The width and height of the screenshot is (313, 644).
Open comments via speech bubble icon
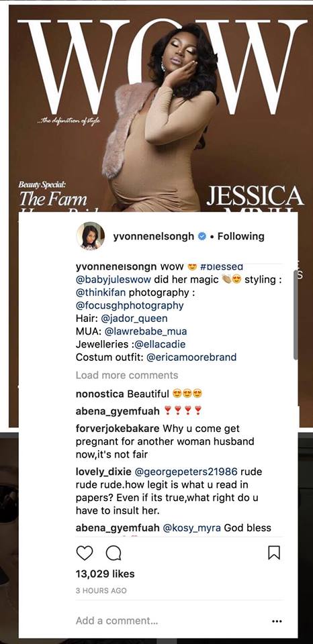click(x=114, y=553)
